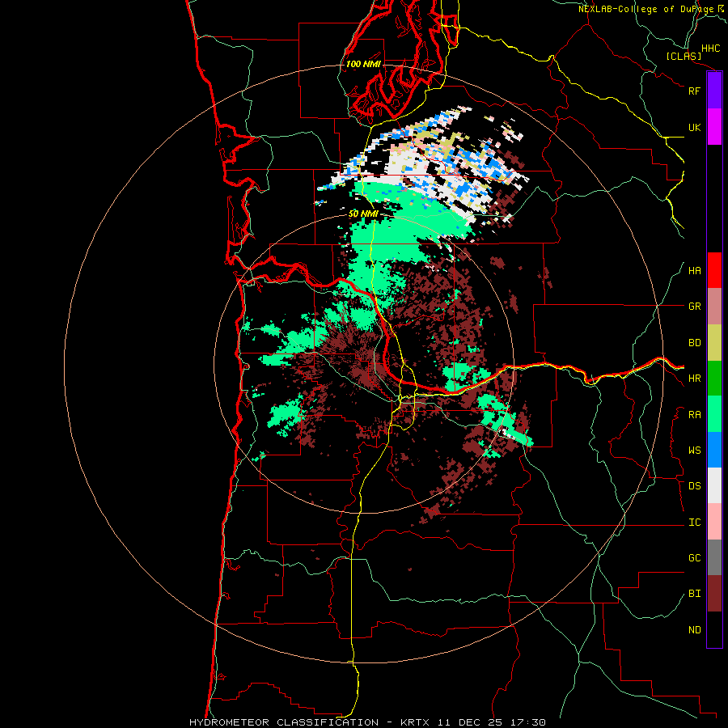Click the HA red legend swatch
The height and width of the screenshot is (728, 728).
[714, 270]
